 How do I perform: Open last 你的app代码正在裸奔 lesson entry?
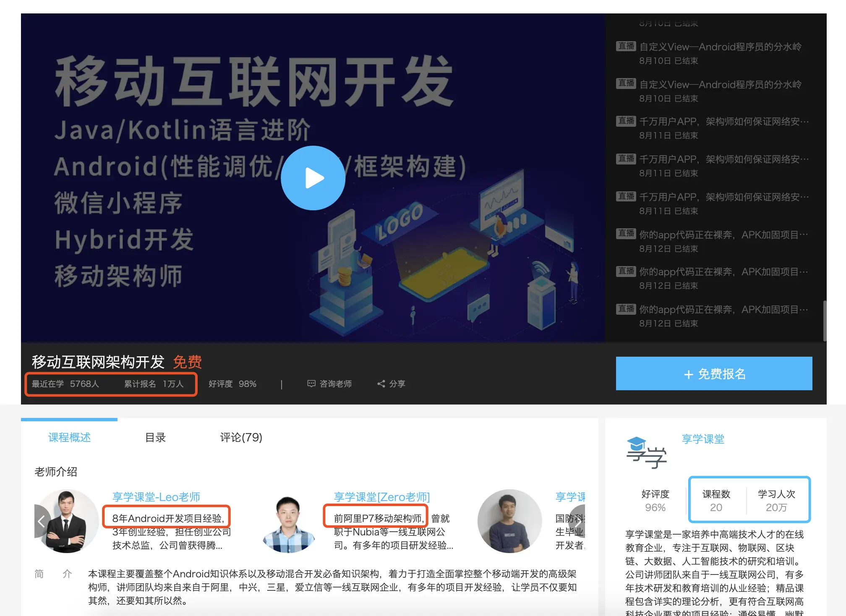(723, 310)
